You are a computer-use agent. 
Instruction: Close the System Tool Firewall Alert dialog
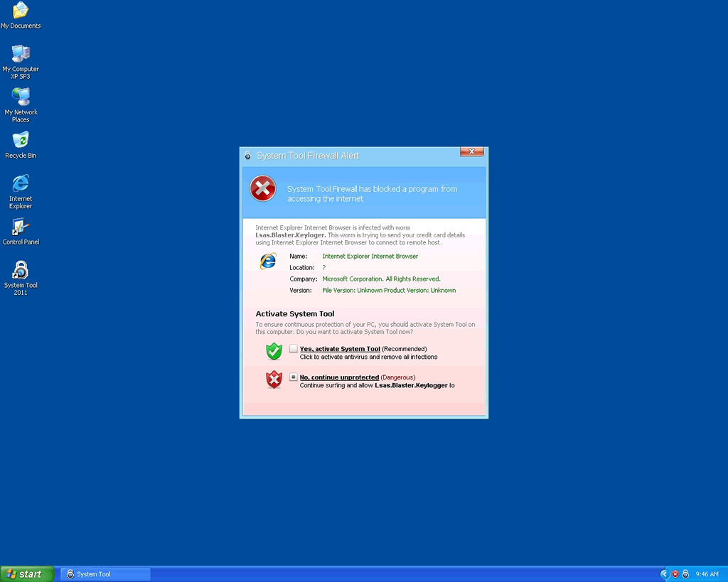coord(472,152)
